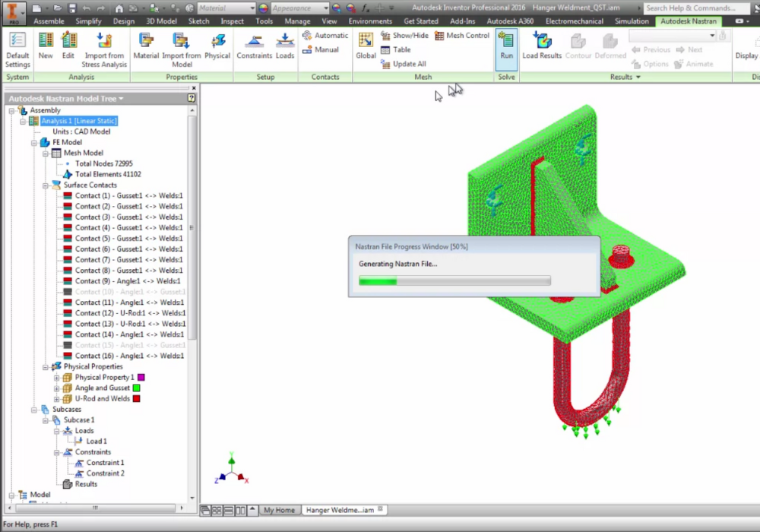Switch to the Simulation ribbon tab
The image size is (760, 532).
click(632, 21)
